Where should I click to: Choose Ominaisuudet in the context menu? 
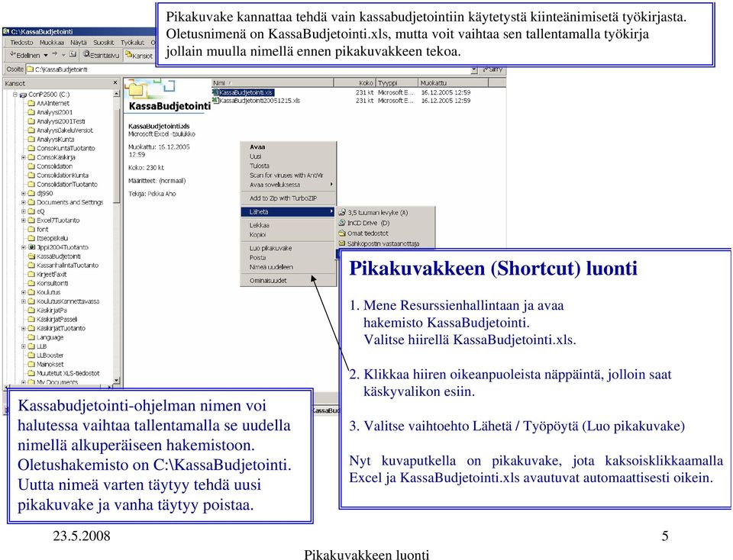(288, 280)
